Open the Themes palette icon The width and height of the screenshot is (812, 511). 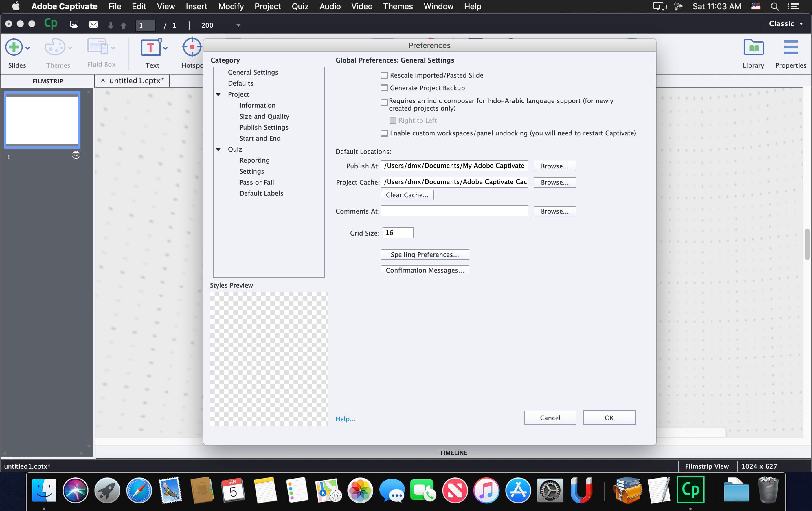[54, 47]
